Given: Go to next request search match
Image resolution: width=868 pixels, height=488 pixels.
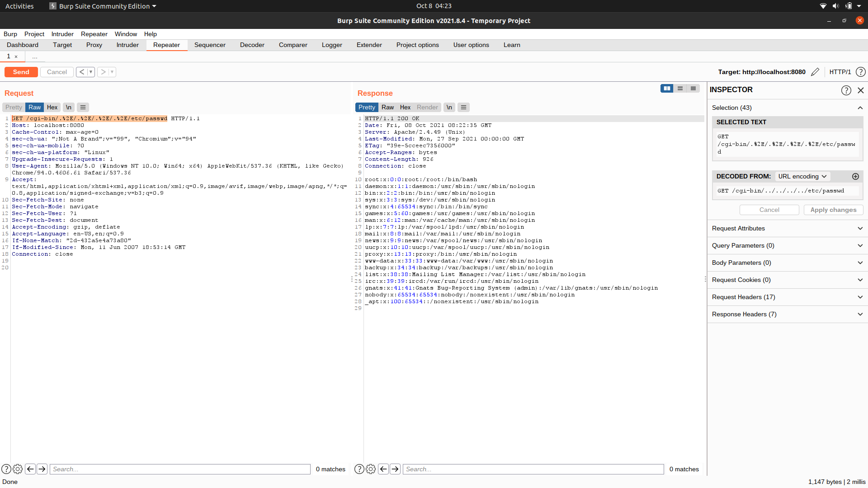Looking at the screenshot, I should click(x=42, y=469).
